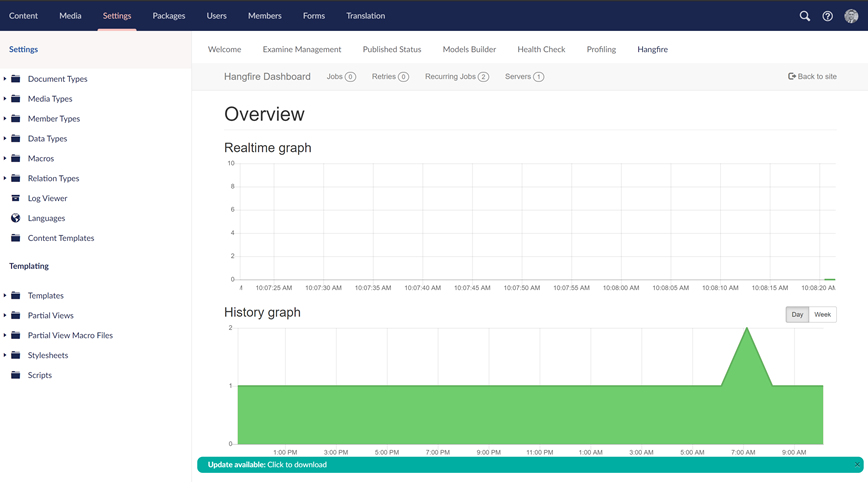Switch to the Examine Management tab

coord(302,49)
